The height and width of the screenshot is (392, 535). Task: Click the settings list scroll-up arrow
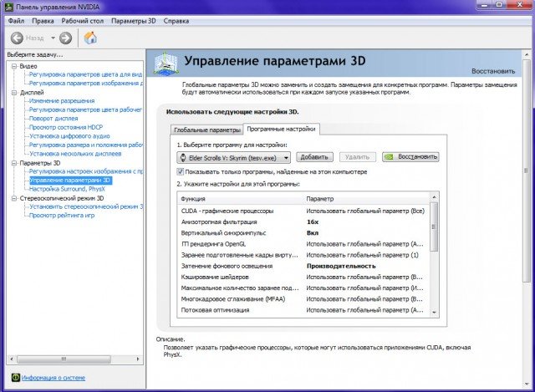pos(434,197)
